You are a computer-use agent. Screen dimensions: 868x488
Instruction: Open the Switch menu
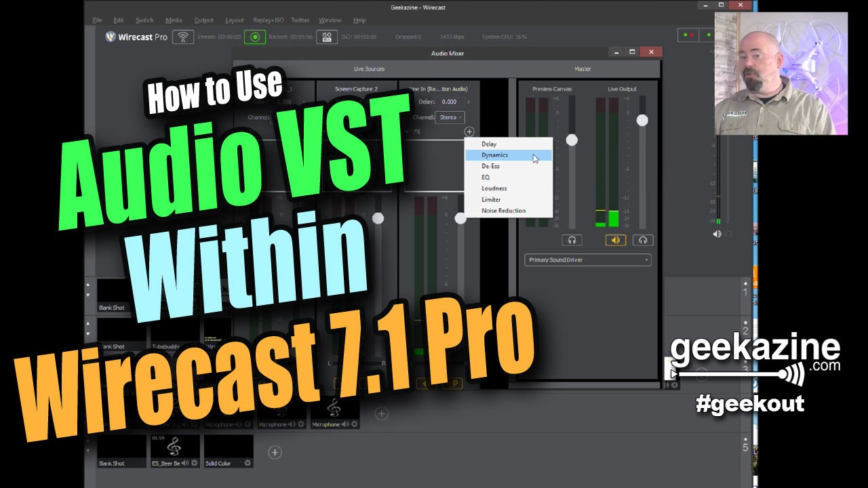click(144, 20)
